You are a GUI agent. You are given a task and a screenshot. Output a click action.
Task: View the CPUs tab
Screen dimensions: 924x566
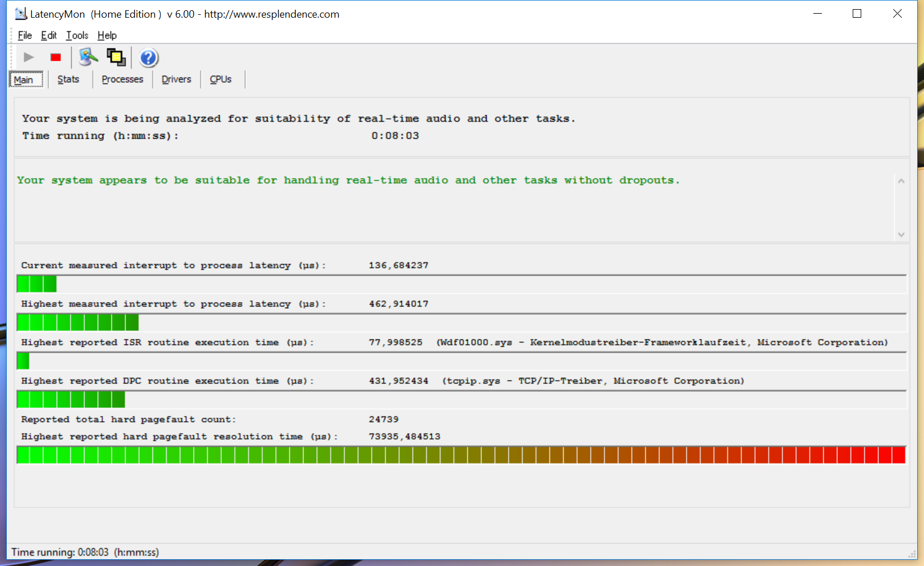click(x=221, y=79)
